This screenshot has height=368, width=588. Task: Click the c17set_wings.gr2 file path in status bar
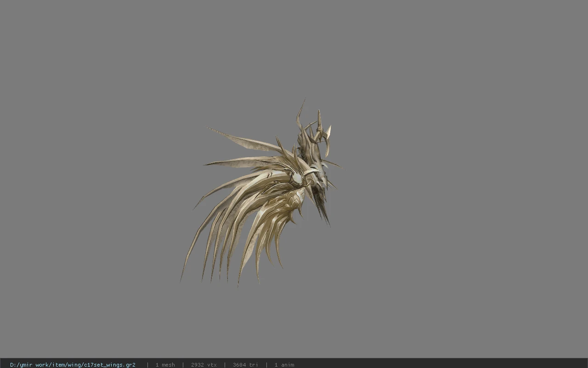73,365
